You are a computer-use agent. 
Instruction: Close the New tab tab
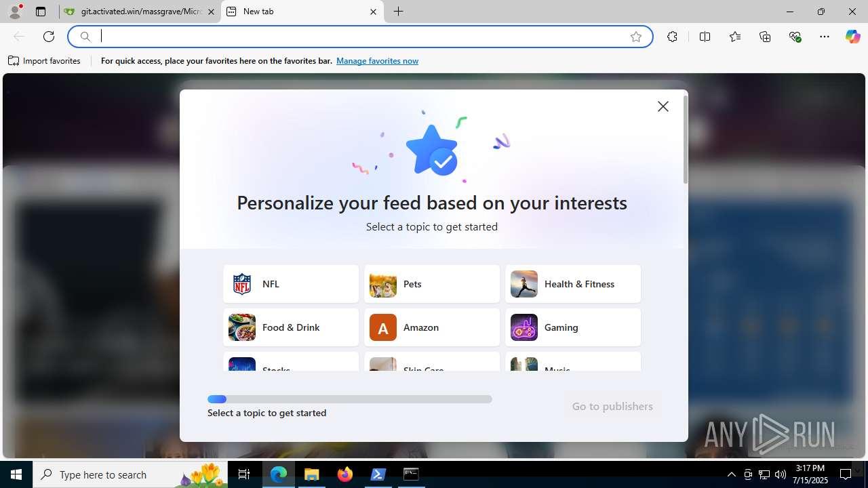pos(373,12)
